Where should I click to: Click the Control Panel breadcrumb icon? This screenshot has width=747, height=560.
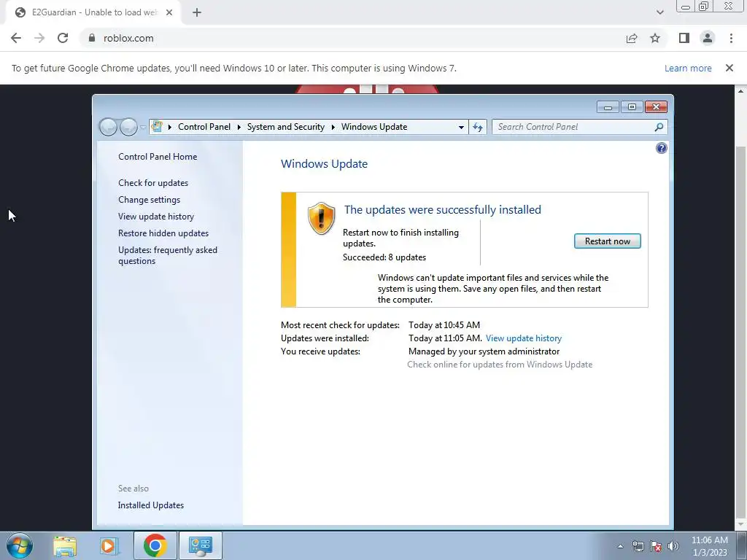click(x=157, y=127)
